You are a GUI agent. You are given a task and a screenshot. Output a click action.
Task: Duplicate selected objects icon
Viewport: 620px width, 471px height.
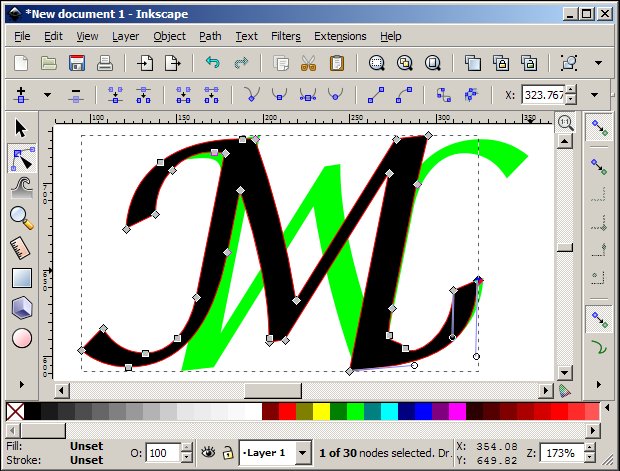pyautogui.click(x=473, y=63)
